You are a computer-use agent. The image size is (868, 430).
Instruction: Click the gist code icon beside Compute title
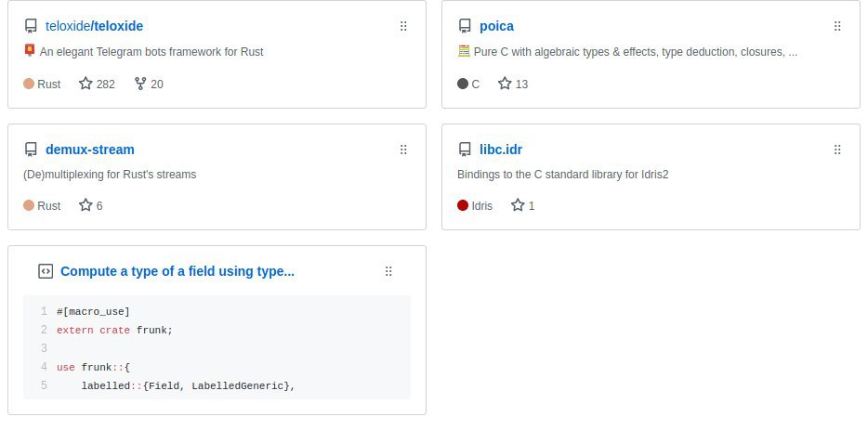tap(46, 271)
